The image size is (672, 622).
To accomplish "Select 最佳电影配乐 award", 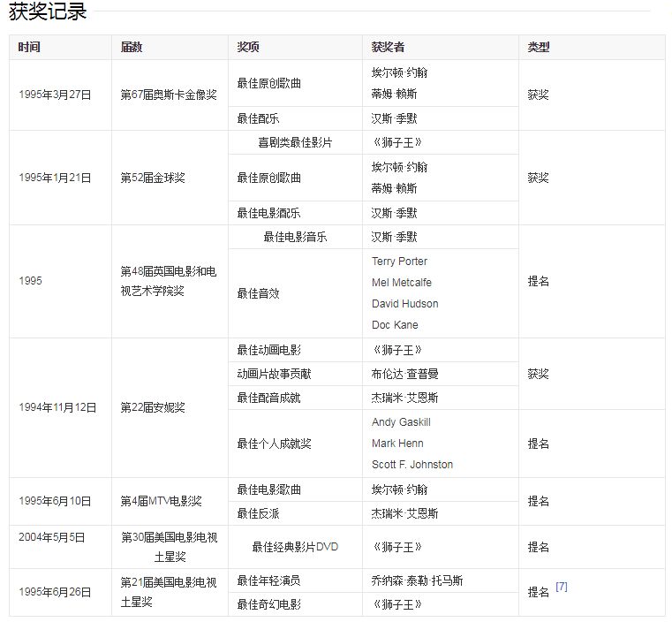I will (268, 213).
